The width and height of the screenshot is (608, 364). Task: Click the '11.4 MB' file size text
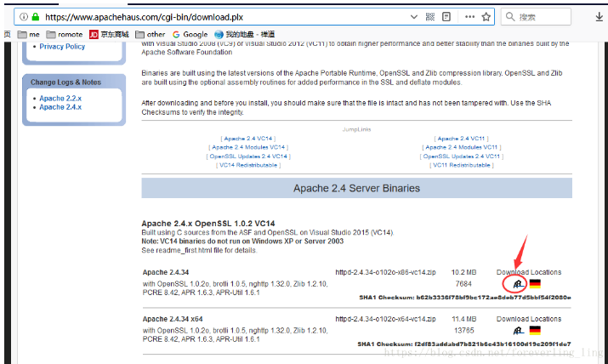click(463, 319)
